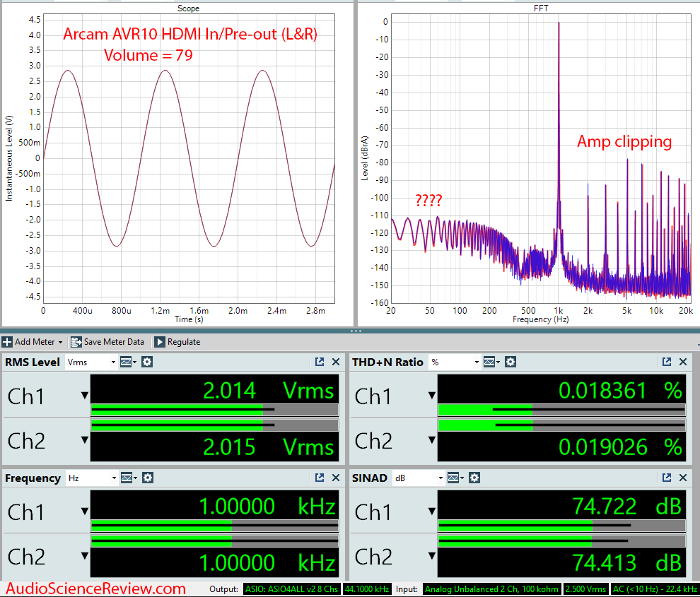
Task: Click the Scope graph title
Action: (188, 8)
